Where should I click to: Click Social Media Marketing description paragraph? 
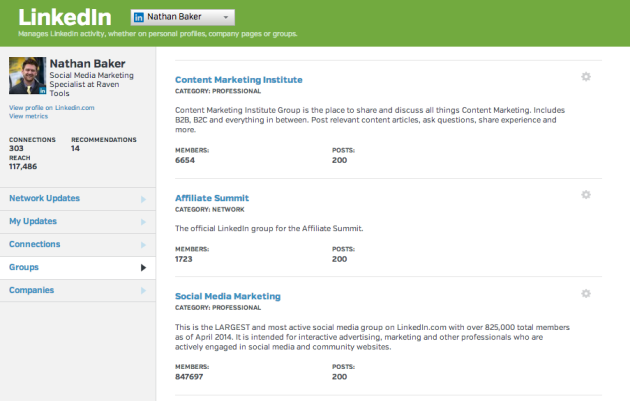click(x=372, y=337)
